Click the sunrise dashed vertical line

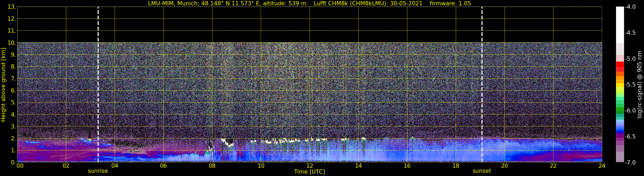pos(98,85)
